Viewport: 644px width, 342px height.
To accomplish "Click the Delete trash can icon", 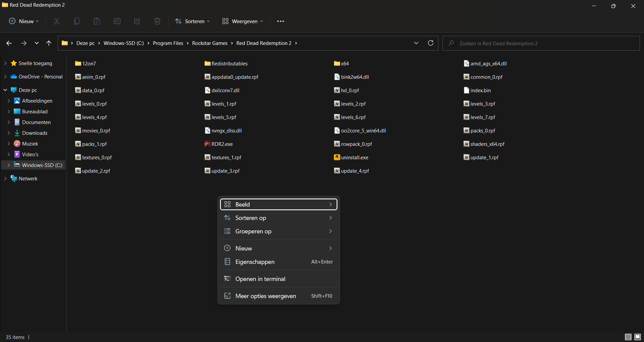I will coord(157,21).
